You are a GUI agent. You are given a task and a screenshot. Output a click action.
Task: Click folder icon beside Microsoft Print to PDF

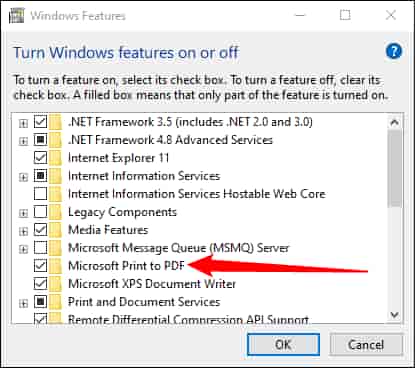[x=55, y=265]
